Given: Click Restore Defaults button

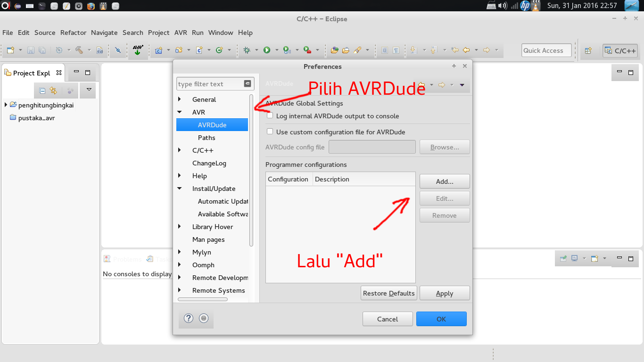Looking at the screenshot, I should click(388, 293).
